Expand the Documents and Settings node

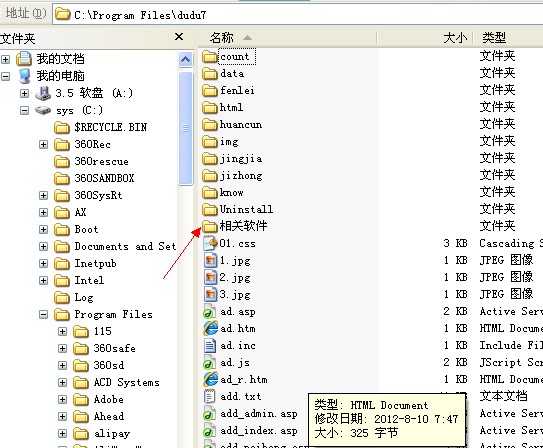coord(43,247)
